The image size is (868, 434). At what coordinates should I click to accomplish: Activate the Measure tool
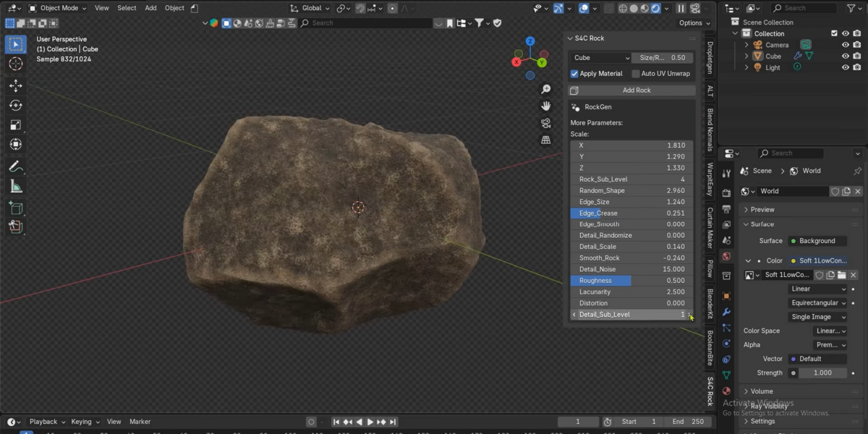[x=15, y=187]
